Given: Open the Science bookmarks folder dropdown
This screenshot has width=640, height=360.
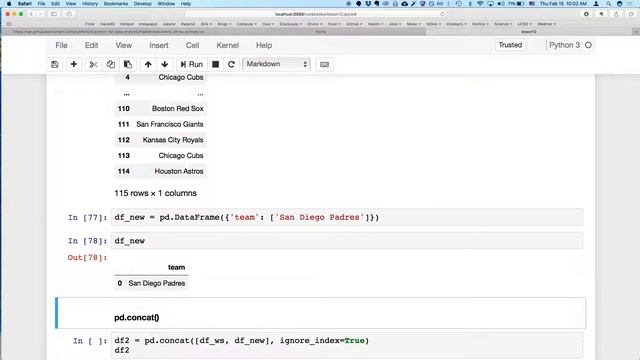Looking at the screenshot, I should tap(503, 24).
